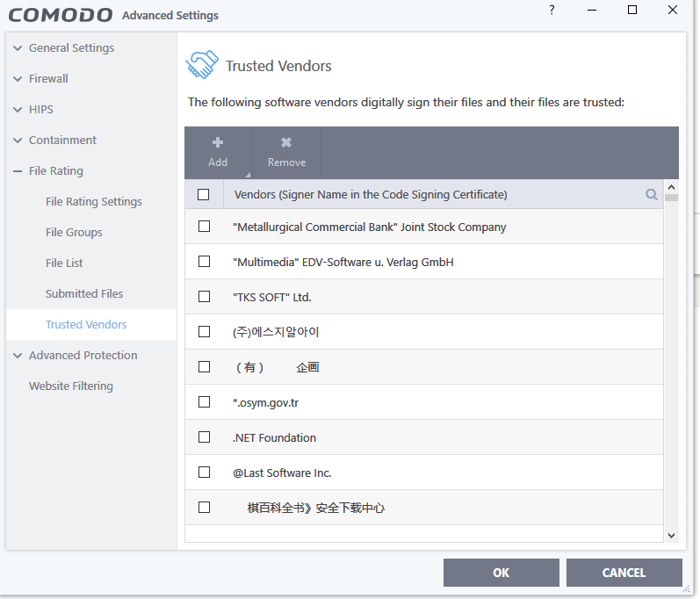Screen dimensions: 700x599
Task: Click the Firewall label
Action: point(48,78)
